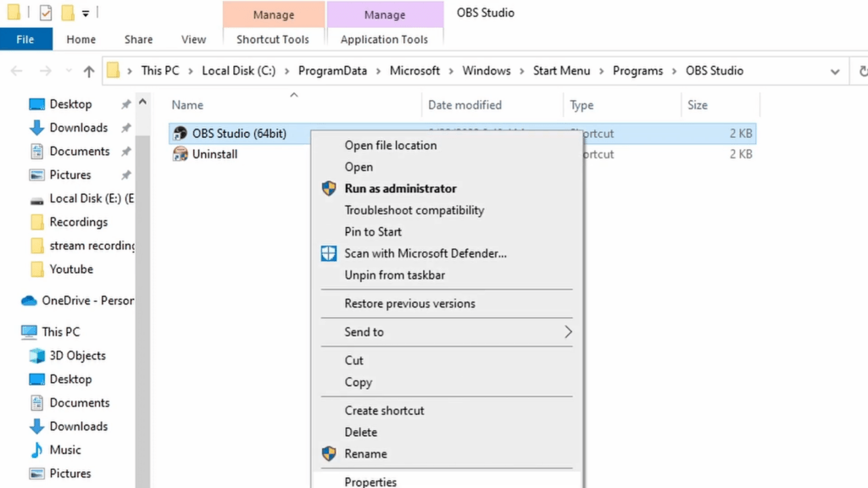Click the Uninstall shortcut icon

click(x=180, y=154)
